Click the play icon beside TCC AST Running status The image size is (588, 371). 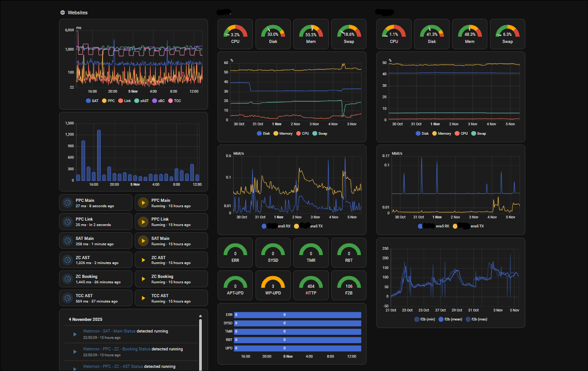tap(143, 298)
